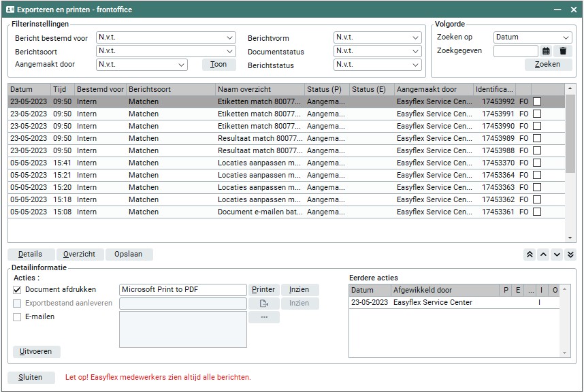The width and height of the screenshot is (584, 392).
Task: Jump to first record with double-up arrow
Action: (529, 255)
